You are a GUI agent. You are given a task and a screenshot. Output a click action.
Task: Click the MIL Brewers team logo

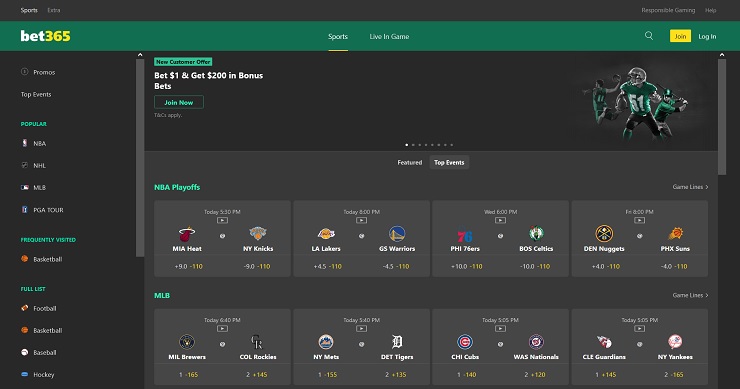(187, 342)
